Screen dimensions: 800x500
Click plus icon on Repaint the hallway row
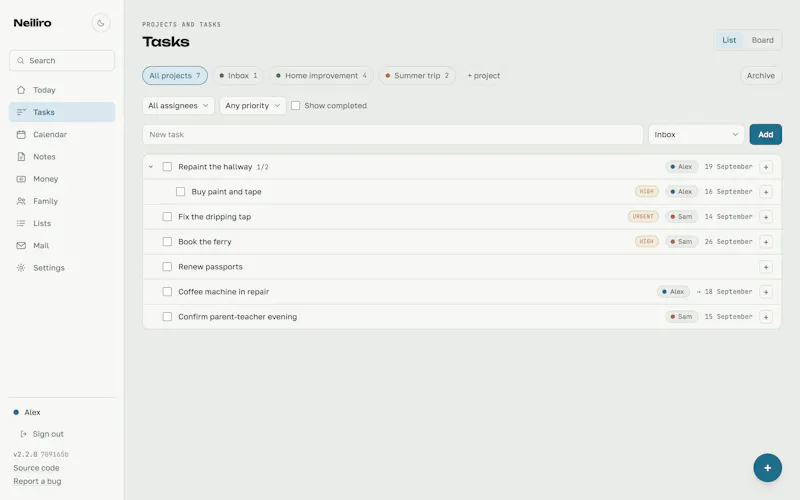[766, 167]
